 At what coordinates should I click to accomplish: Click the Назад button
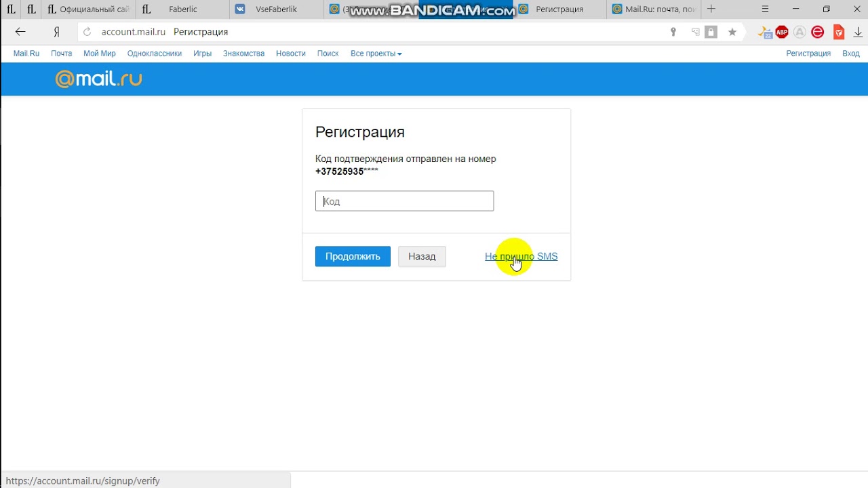click(x=422, y=256)
